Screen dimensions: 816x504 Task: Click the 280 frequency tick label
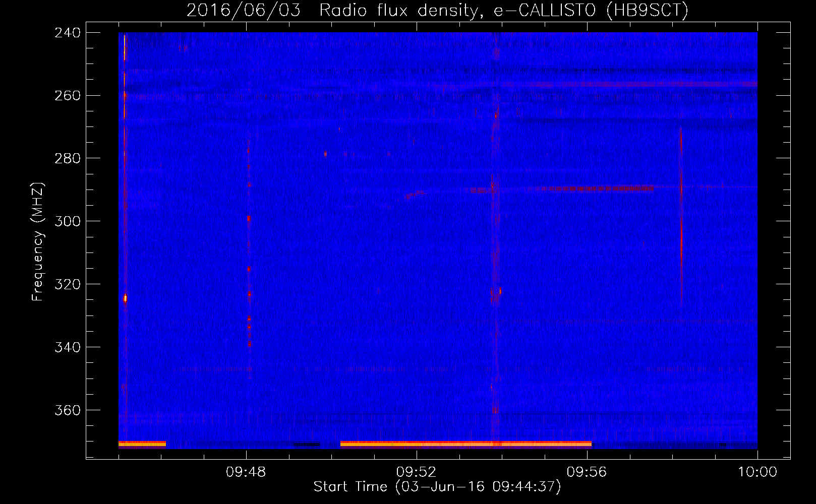pyautogui.click(x=68, y=159)
